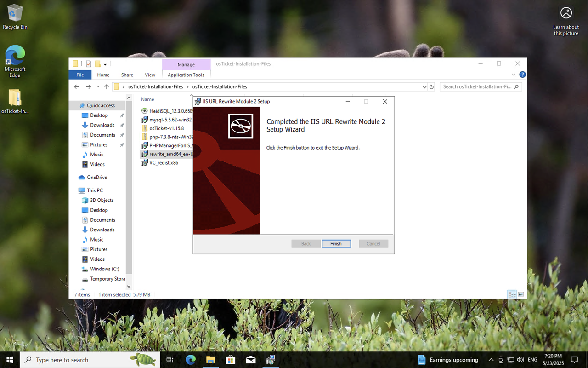Refresh the current folder view
The width and height of the screenshot is (588, 368).
point(431,86)
